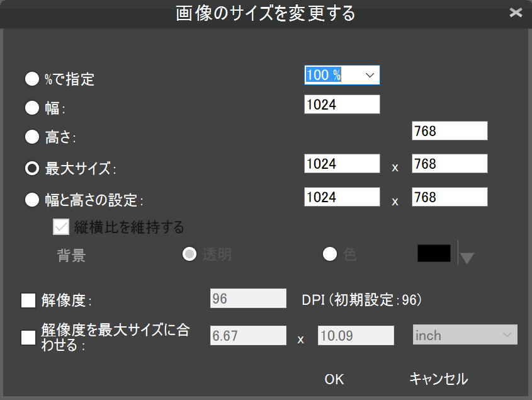Click the 最大サイズ height field
The width and height of the screenshot is (532, 400).
click(x=450, y=163)
